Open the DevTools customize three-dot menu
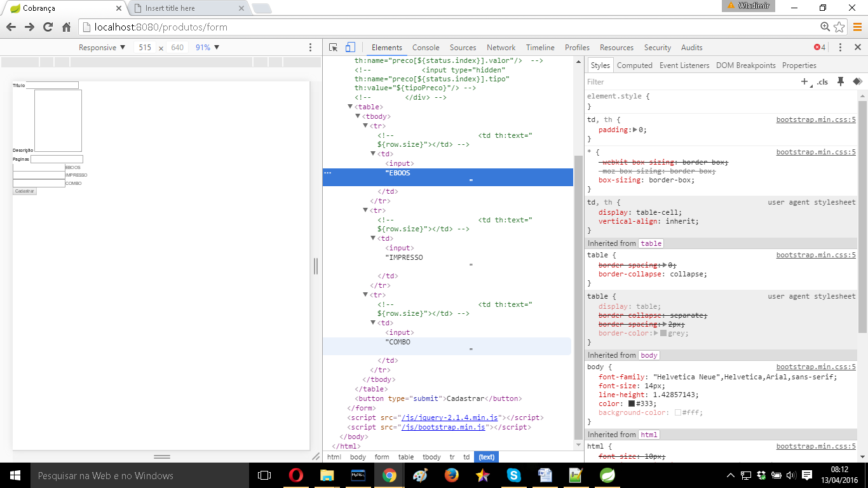Screen dimensions: 868x488 [840, 48]
